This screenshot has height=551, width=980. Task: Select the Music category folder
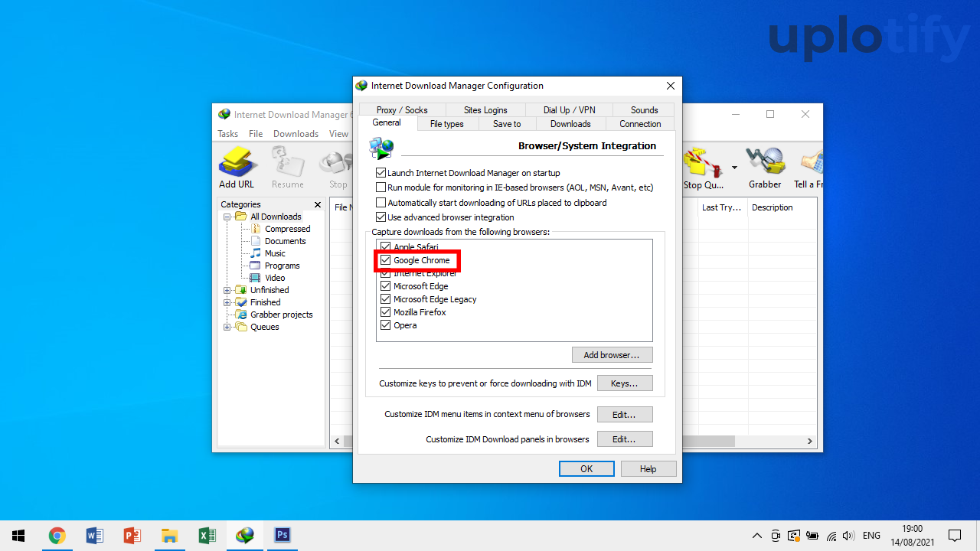pos(275,253)
